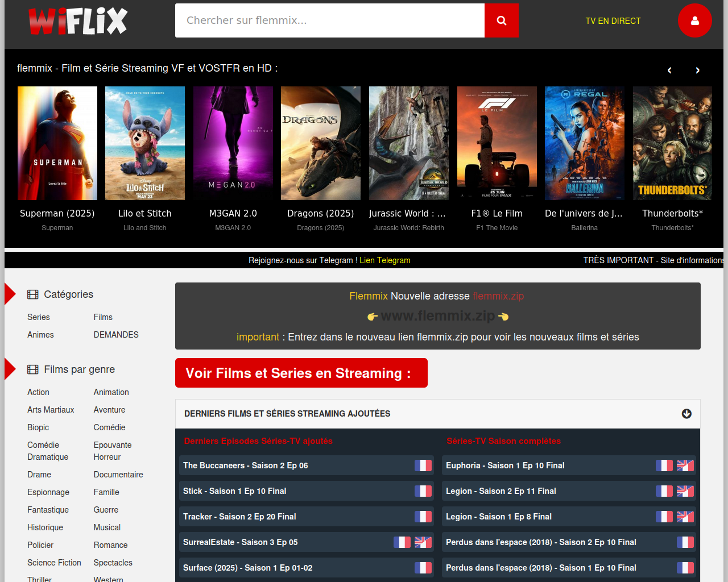
Task: Show previous carousel movies arrow
Action: (669, 70)
